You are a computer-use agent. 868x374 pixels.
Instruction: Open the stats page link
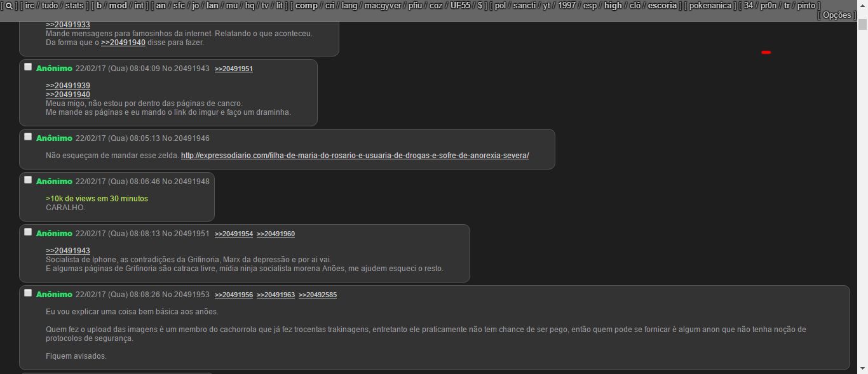[74, 6]
